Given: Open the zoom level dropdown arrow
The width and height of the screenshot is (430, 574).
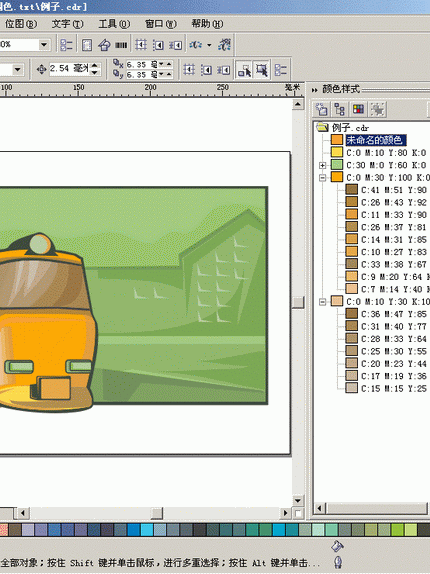Looking at the screenshot, I should click(44, 45).
